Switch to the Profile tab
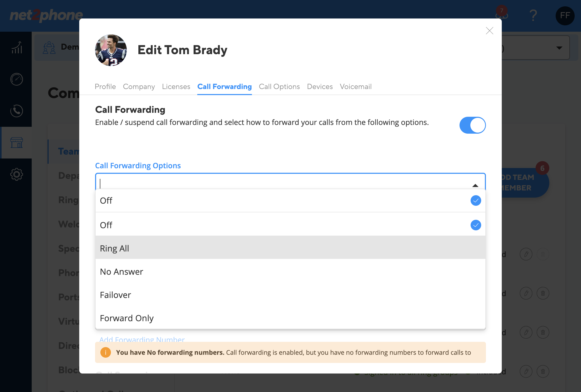 pos(105,87)
